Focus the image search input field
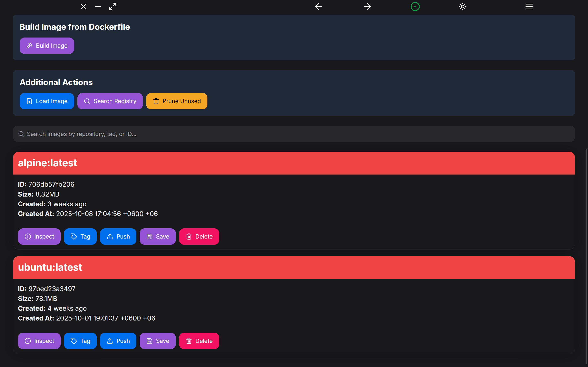The height and width of the screenshot is (367, 588). tap(294, 134)
